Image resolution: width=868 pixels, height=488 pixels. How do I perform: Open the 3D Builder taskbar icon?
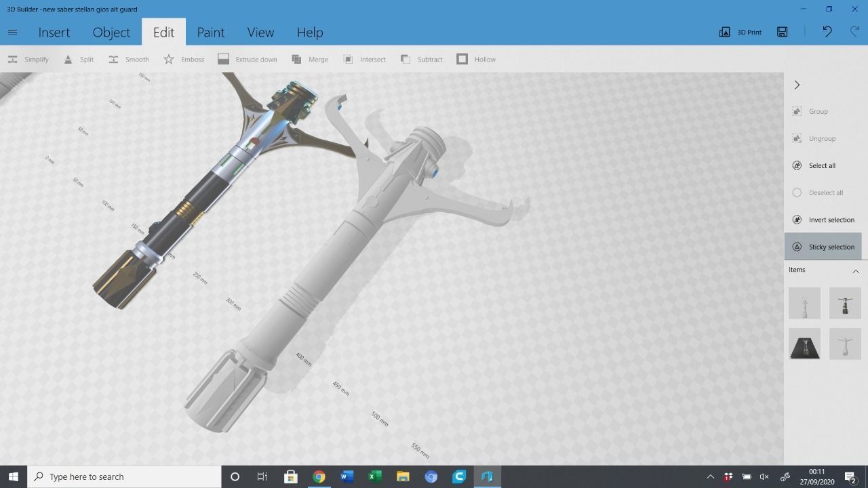[487, 476]
